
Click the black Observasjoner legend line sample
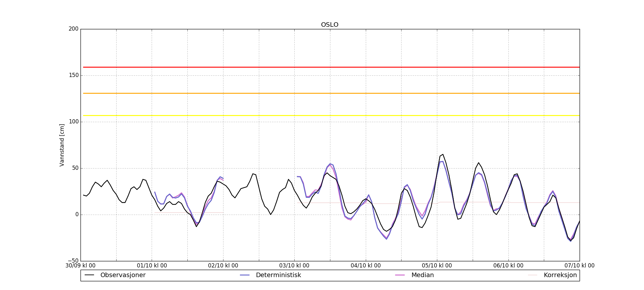[89, 275]
